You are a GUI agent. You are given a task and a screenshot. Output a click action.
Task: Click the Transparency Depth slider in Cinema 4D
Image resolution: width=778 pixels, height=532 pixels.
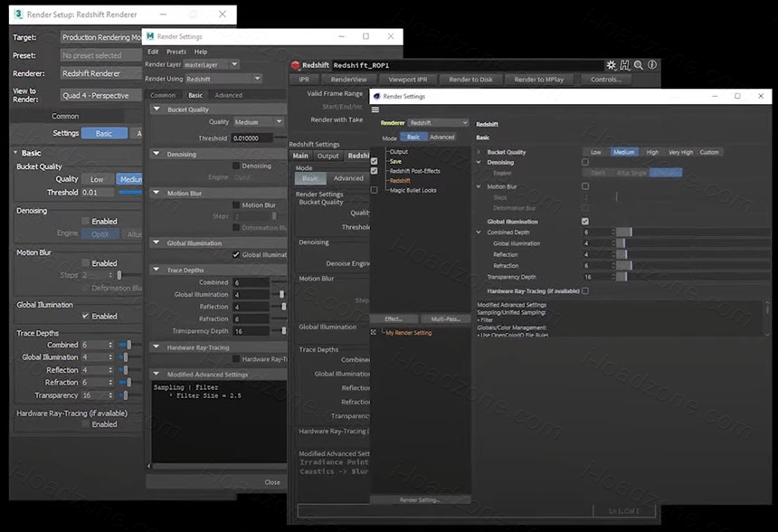(x=694, y=277)
